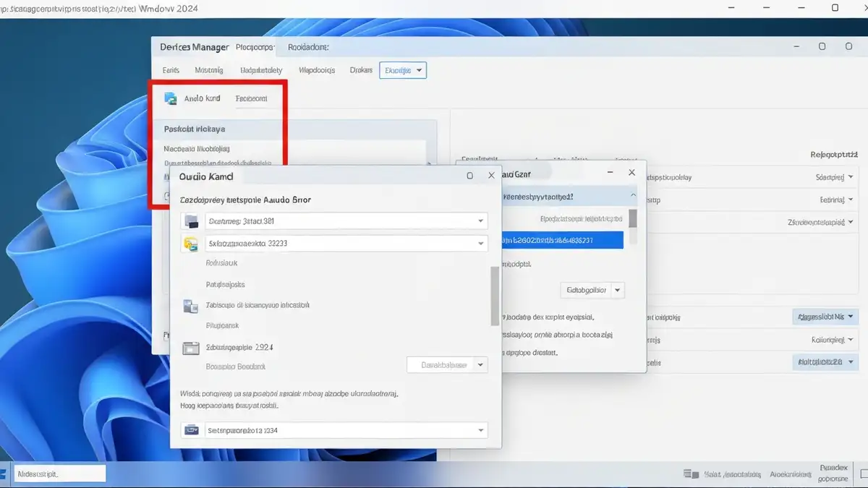Click the Gdtobgolisior button
This screenshot has width=868, height=488.
click(586, 291)
